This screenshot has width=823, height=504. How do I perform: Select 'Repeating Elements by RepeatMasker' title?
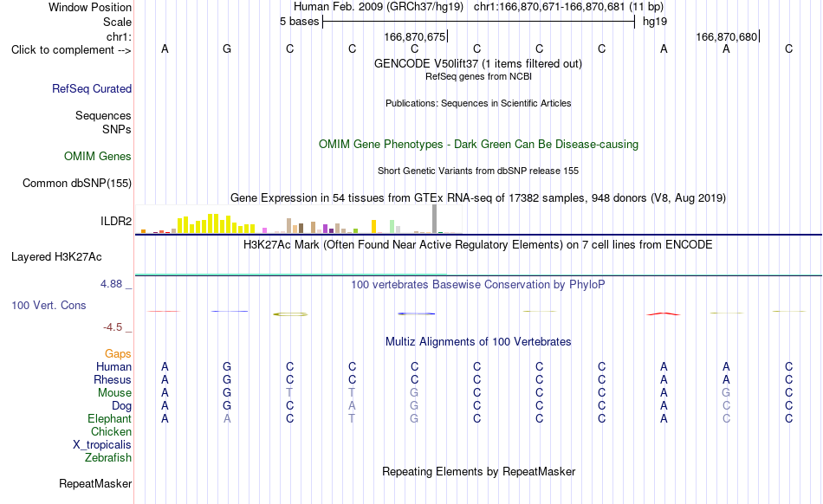tap(478, 471)
